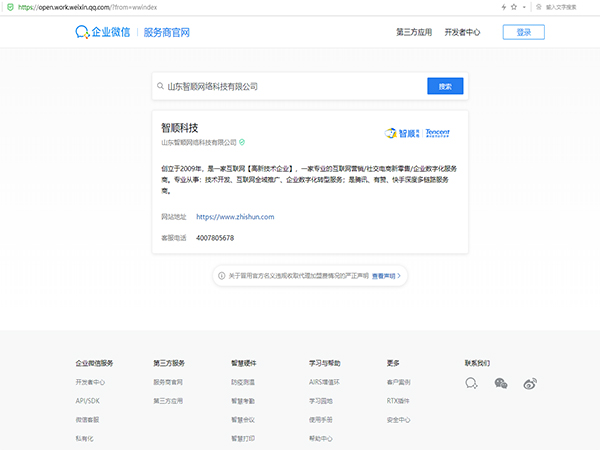Image resolution: width=600 pixels, height=450 pixels.
Task: Open the 第三方应用 header menu
Action: (x=414, y=32)
